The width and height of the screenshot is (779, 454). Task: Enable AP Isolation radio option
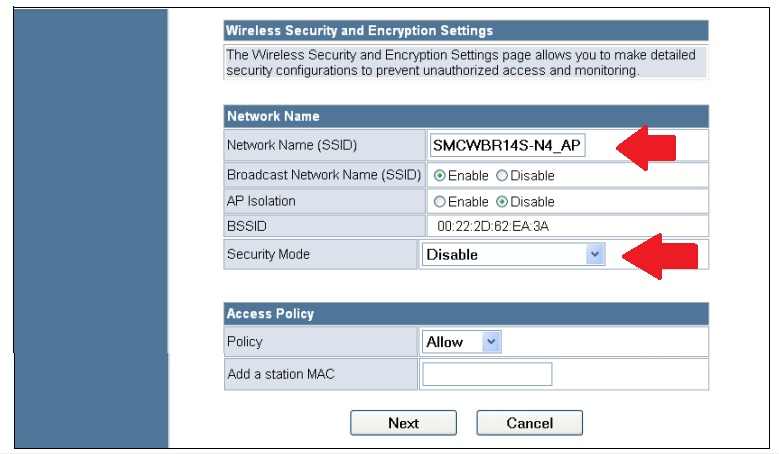point(440,201)
